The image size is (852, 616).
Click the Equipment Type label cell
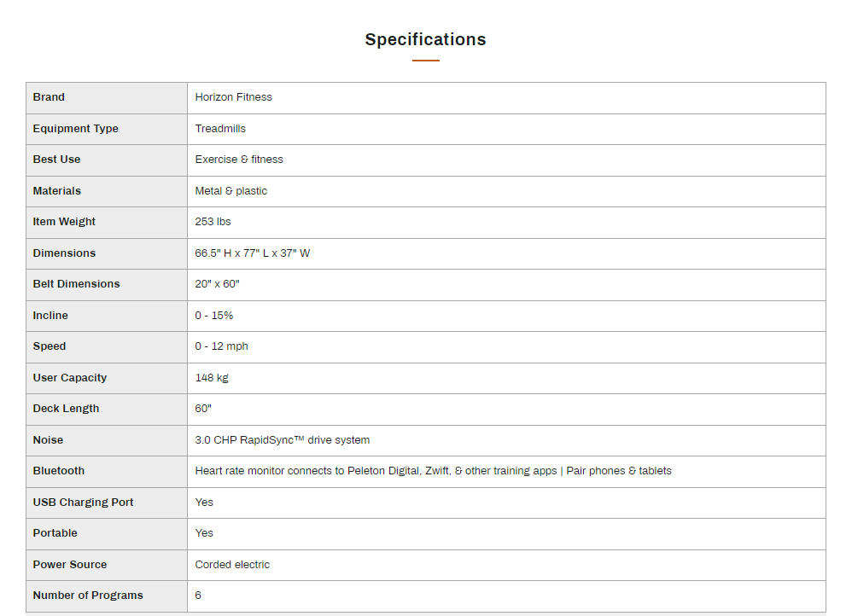pos(75,129)
